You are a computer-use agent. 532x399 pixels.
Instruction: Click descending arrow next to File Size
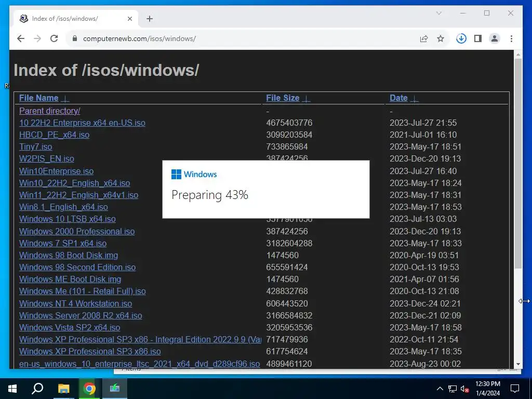306,99
